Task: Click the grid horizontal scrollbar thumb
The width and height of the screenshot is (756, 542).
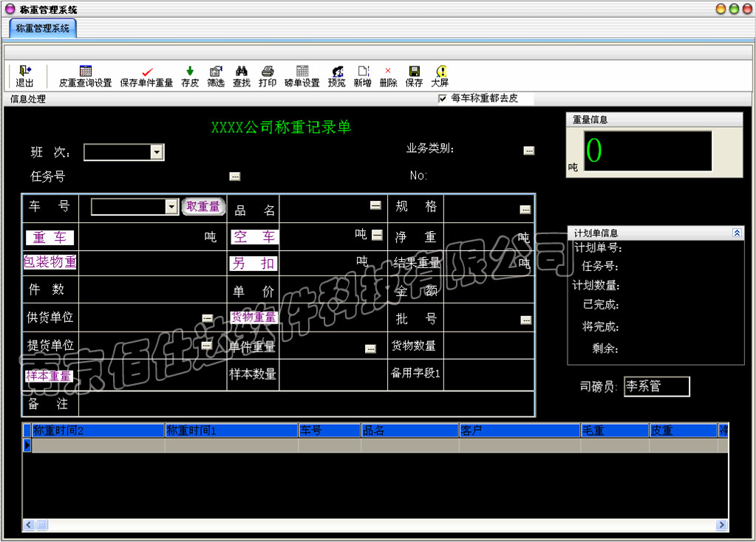Action: point(41,525)
